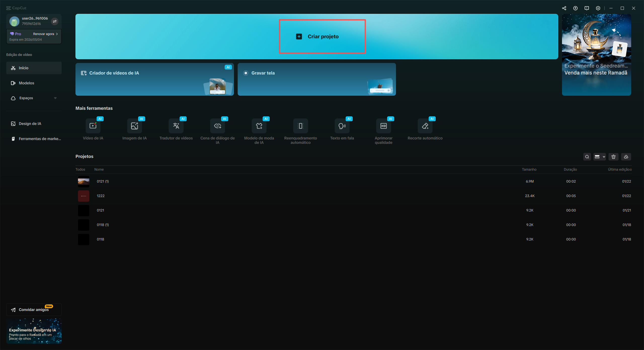Click the Reenquadramento automático icon
This screenshot has width=644, height=350.
point(300,126)
